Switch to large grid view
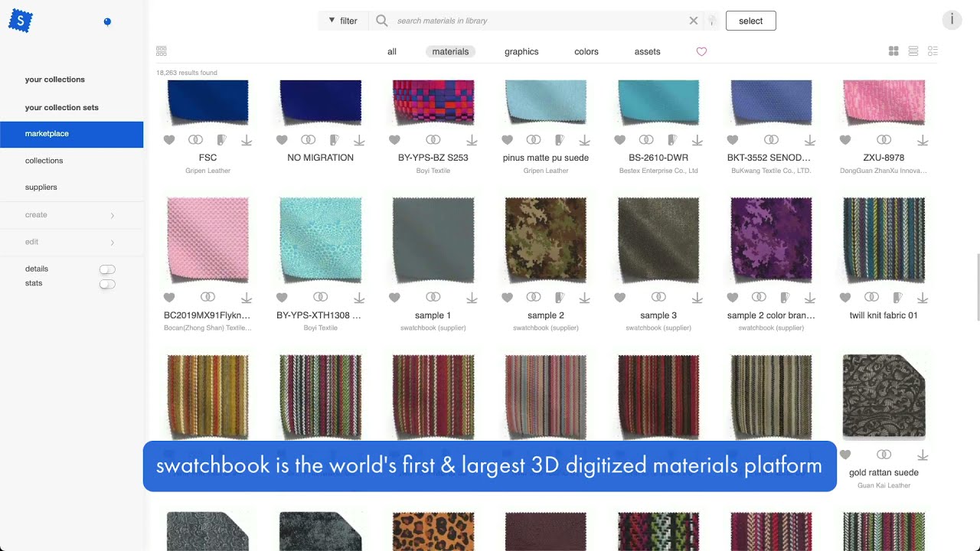 pyautogui.click(x=893, y=51)
